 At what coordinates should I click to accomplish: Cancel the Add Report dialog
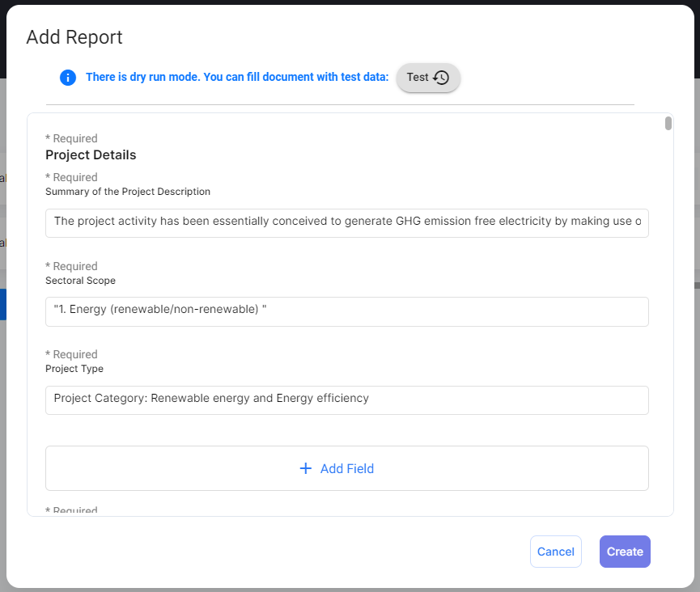pos(555,552)
